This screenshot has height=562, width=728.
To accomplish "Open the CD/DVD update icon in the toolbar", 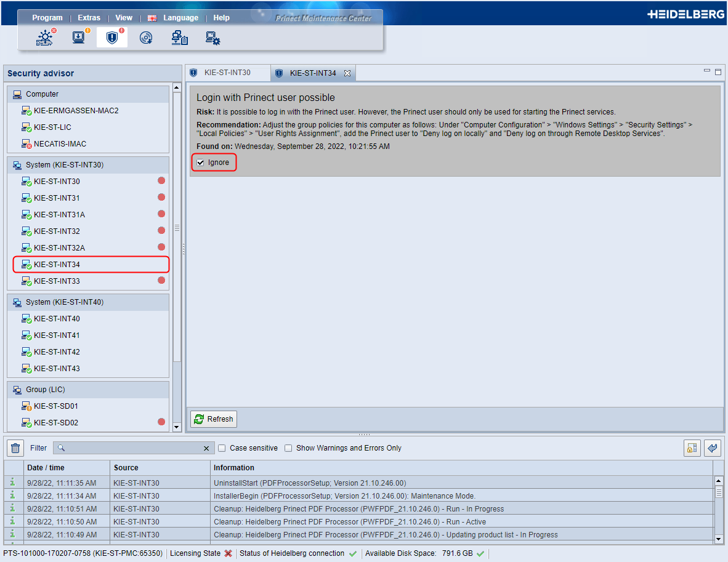I will pyautogui.click(x=146, y=37).
